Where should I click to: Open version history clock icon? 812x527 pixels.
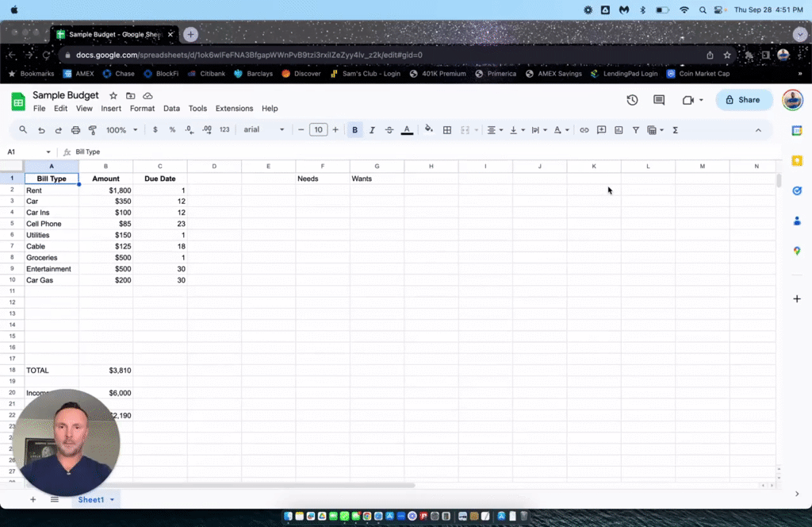(x=632, y=100)
